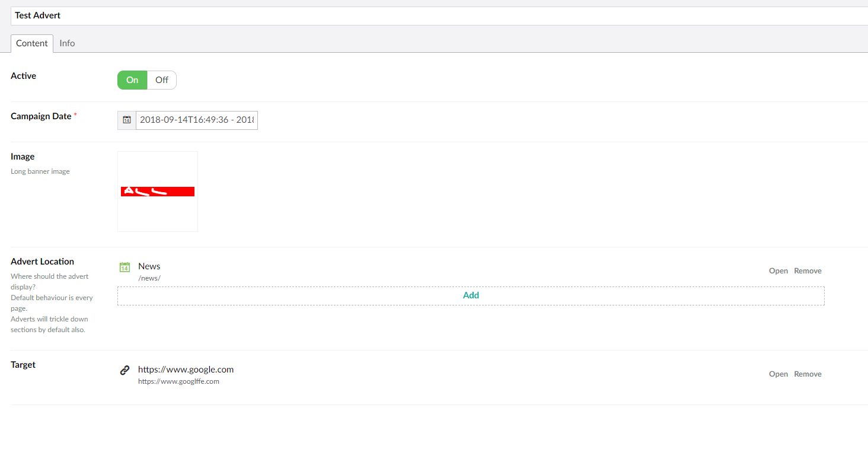The height and width of the screenshot is (449, 868).
Task: Open the News advert location
Action: tap(778, 271)
